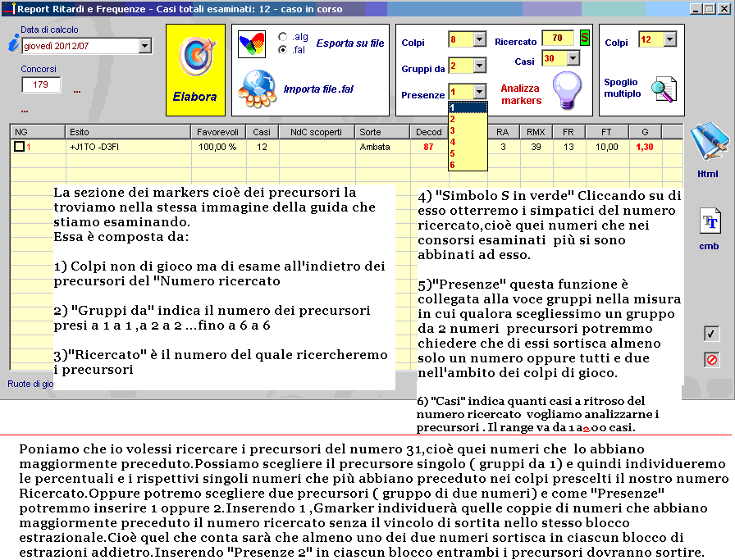This screenshot has width=735, height=560.
Task: Click the globe import icon
Action: pyautogui.click(x=257, y=88)
